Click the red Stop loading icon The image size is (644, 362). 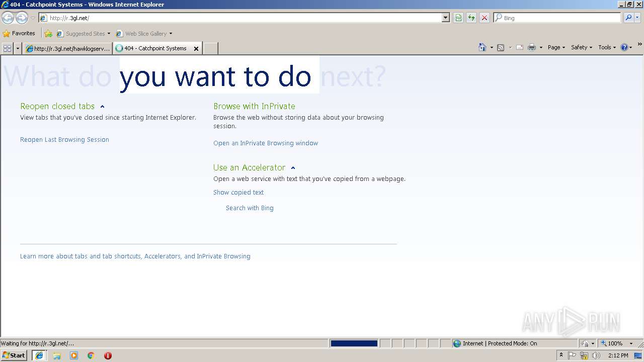[485, 18]
